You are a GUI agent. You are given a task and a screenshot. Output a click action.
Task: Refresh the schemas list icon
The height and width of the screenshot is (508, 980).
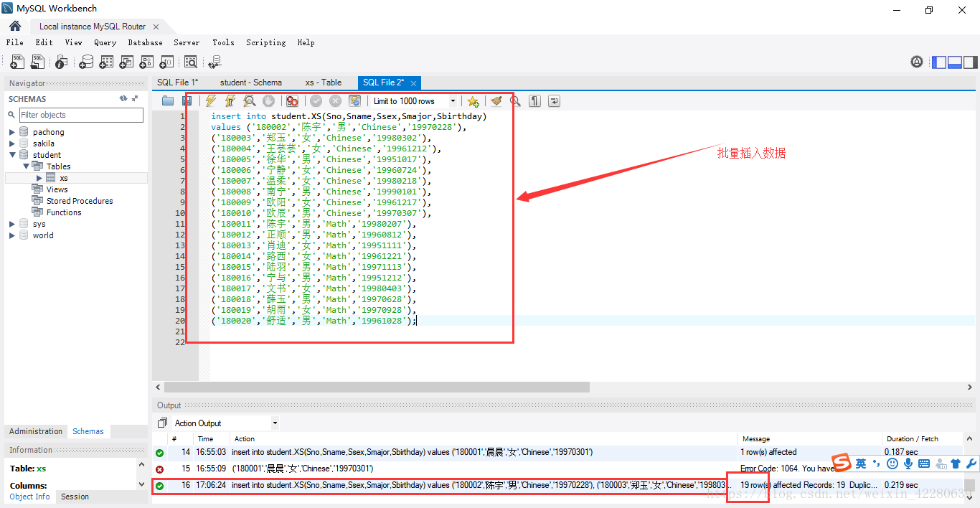(123, 99)
